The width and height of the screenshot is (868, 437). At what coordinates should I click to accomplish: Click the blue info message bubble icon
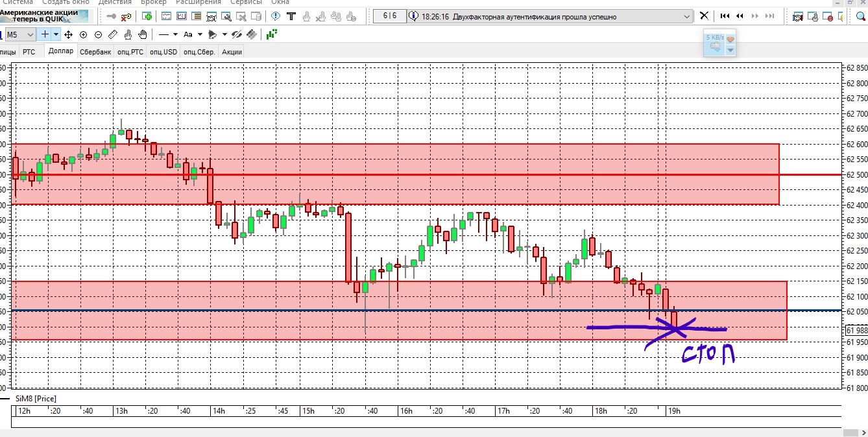(x=276, y=16)
